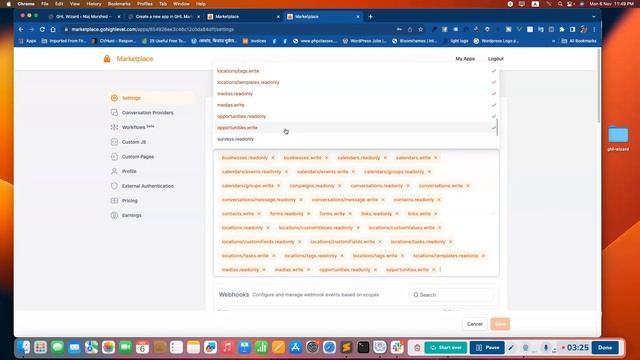
Task: Deselect opportunities.readonly in dropdown list
Action: coord(356,117)
